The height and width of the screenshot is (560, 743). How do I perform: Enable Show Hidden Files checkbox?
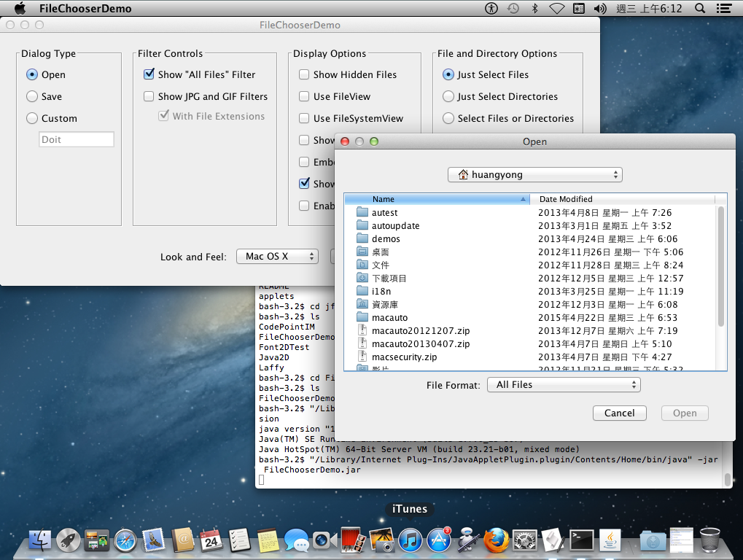(304, 74)
